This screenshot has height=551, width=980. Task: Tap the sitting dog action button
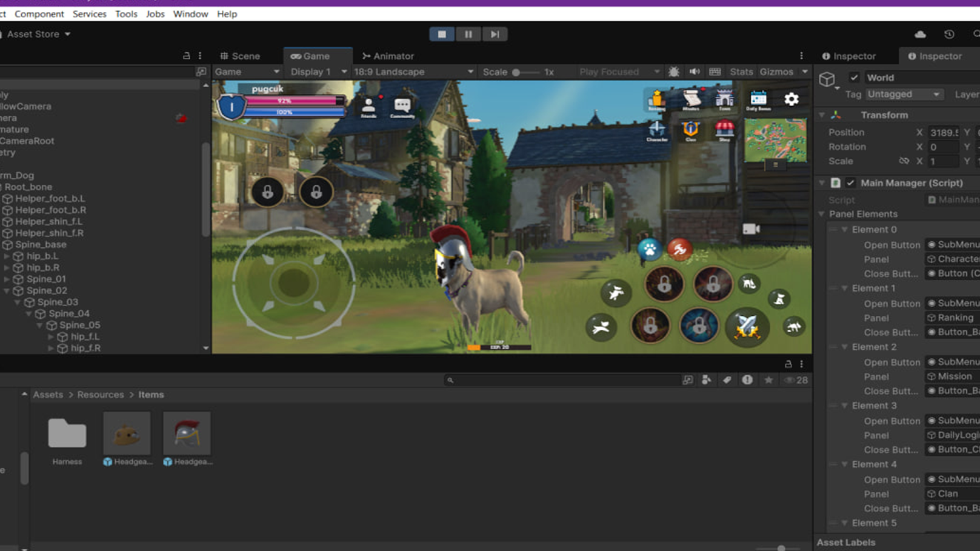point(779,298)
